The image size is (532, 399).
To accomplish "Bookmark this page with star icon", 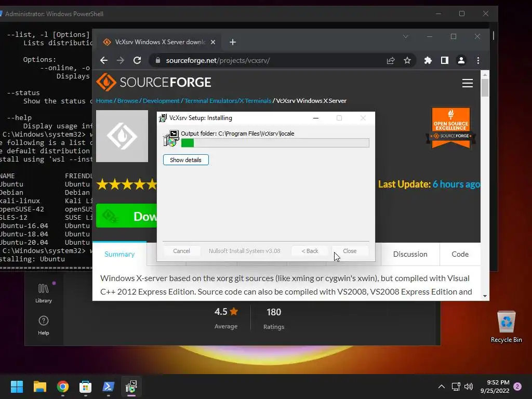I will point(407,60).
